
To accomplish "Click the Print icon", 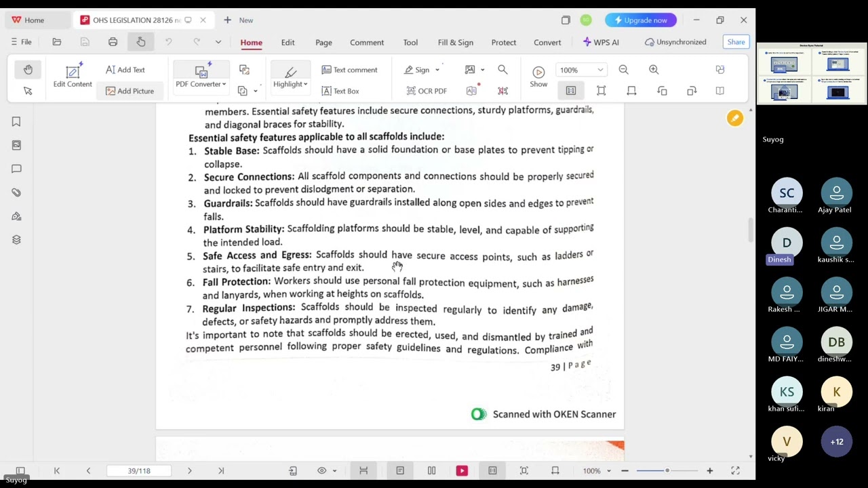I will tap(113, 42).
